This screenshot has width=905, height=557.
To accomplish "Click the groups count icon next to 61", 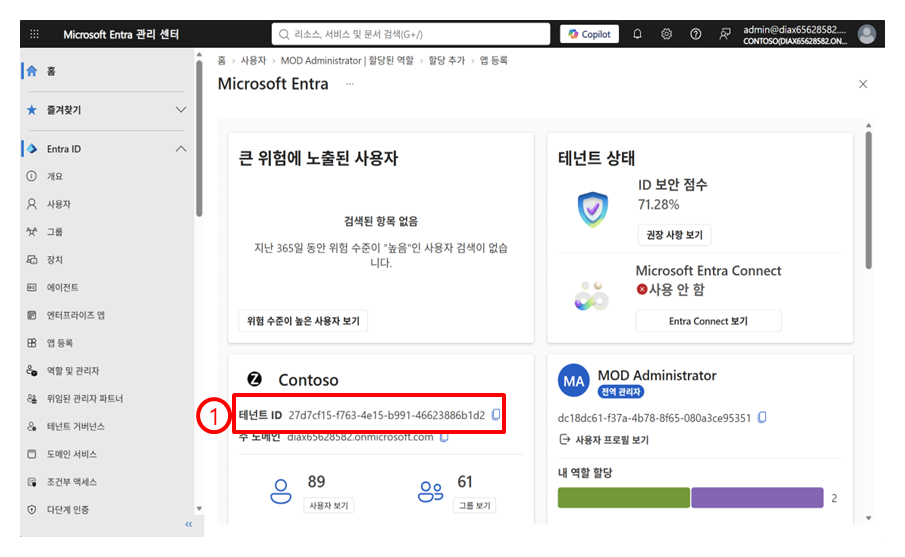I will click(431, 492).
